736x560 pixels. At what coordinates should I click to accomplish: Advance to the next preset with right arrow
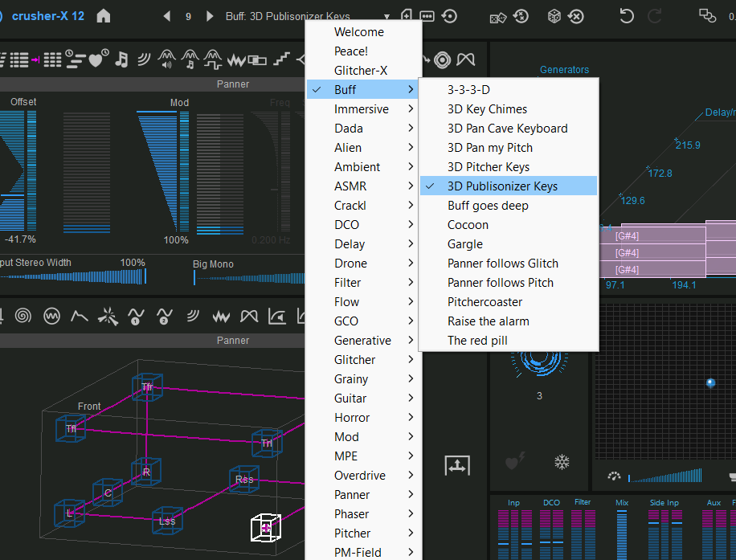click(210, 16)
